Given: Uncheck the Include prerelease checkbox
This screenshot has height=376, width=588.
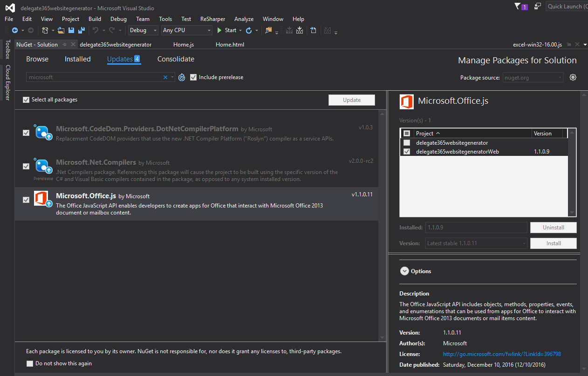Looking at the screenshot, I should (x=193, y=77).
